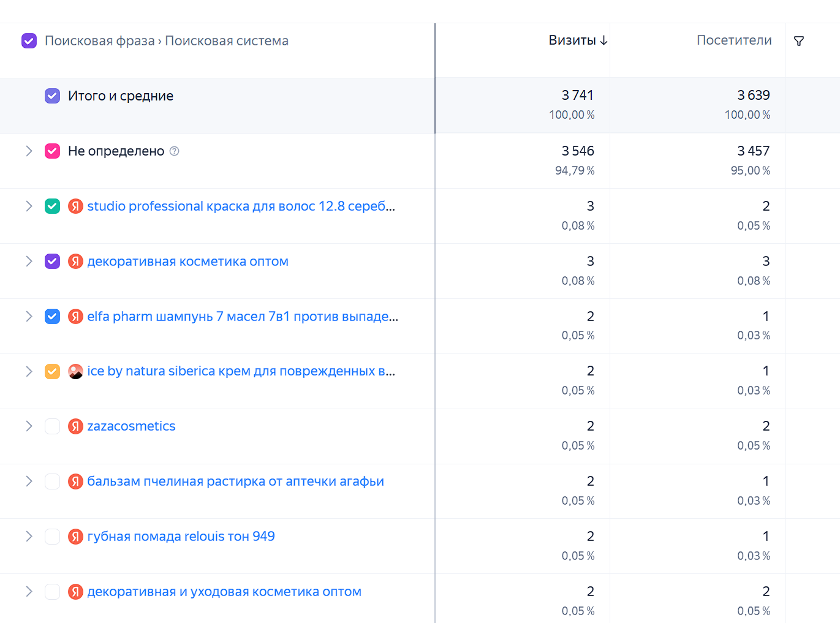Viewport: 840px width, 623px height.
Task: Click Yandex icon beside губная помада relouis
Action: coord(75,537)
